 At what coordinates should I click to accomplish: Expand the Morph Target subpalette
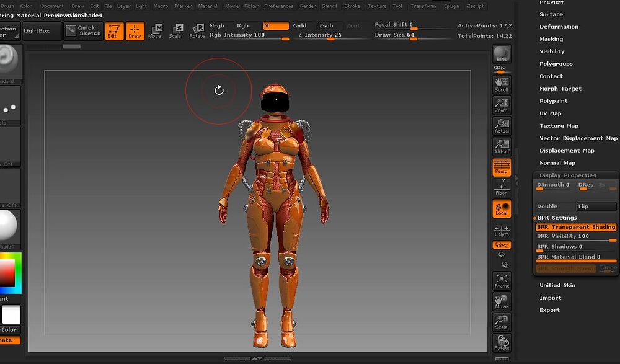[x=560, y=89]
